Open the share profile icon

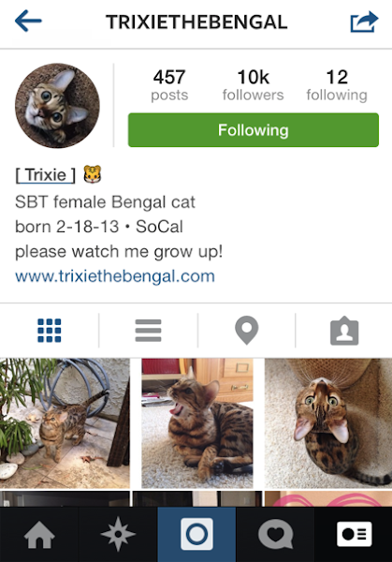click(x=364, y=22)
